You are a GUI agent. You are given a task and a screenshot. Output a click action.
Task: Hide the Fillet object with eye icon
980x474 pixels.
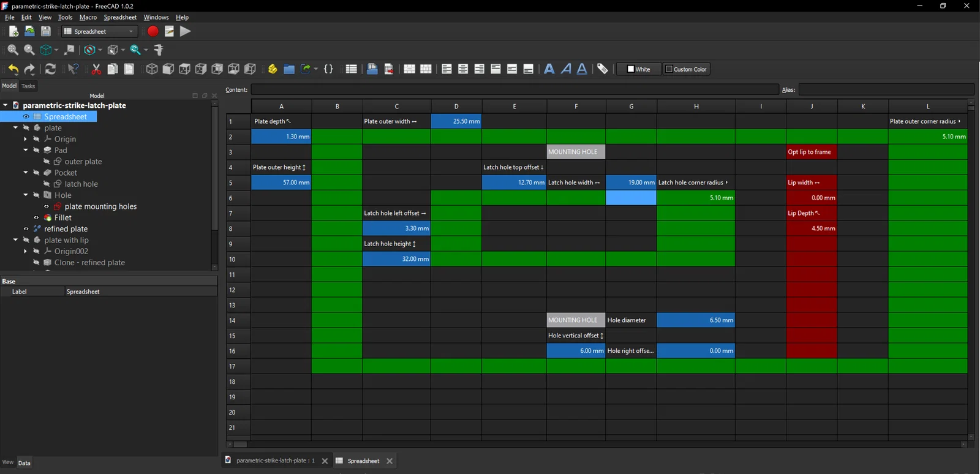coord(36,218)
